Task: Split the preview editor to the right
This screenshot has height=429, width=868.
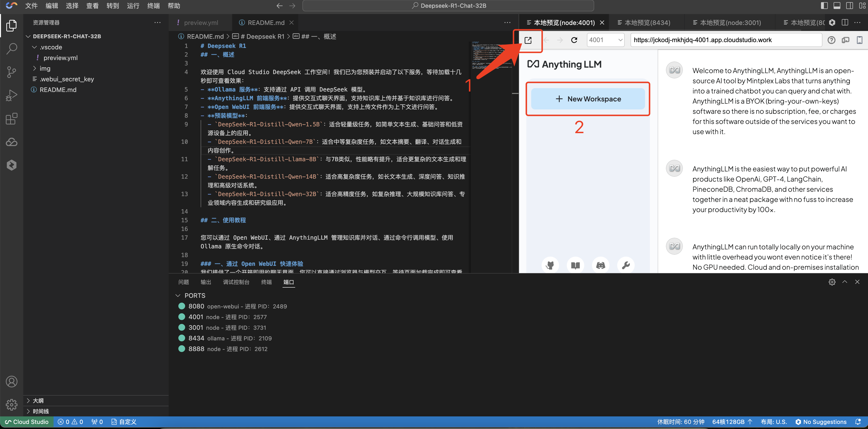Action: (845, 23)
